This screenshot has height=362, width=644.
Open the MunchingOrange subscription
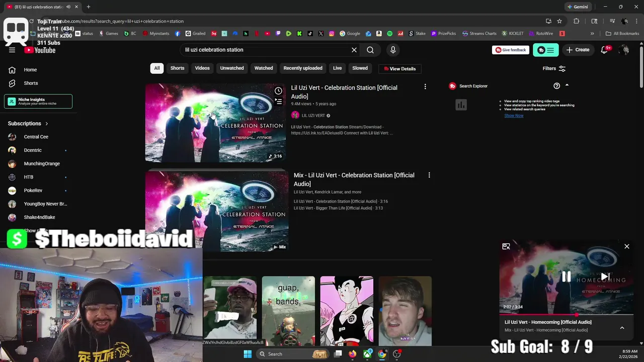pos(42,163)
